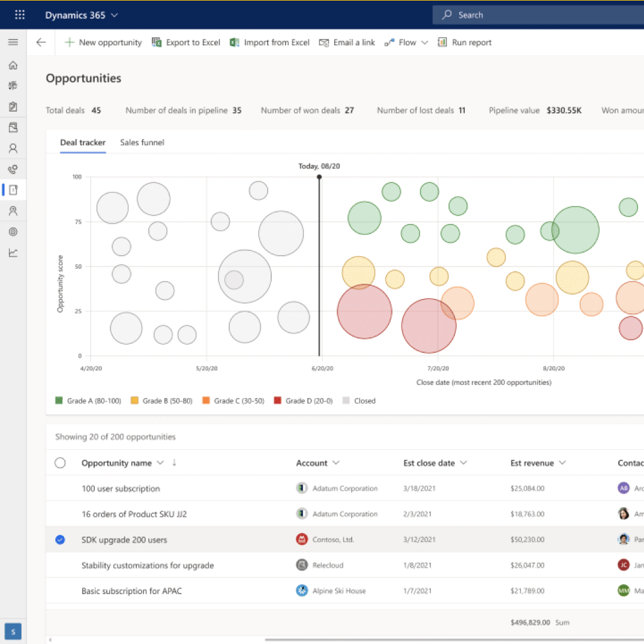Open the app launcher waffle icon

(x=20, y=14)
